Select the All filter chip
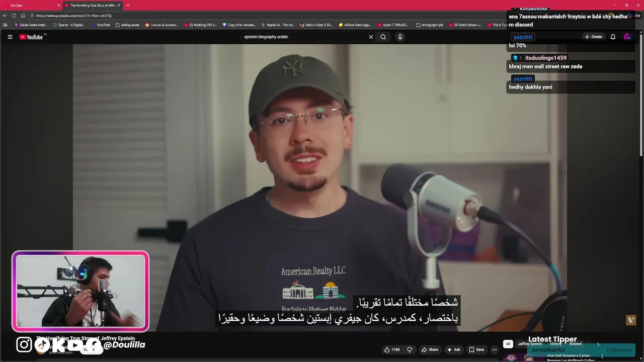Viewport: 644px width, 362px height. point(508,344)
